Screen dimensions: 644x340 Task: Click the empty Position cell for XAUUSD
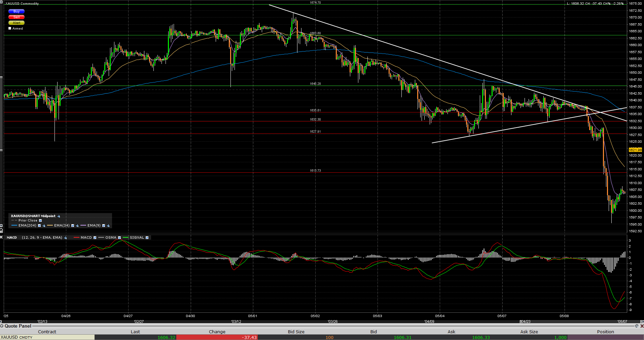605,337
